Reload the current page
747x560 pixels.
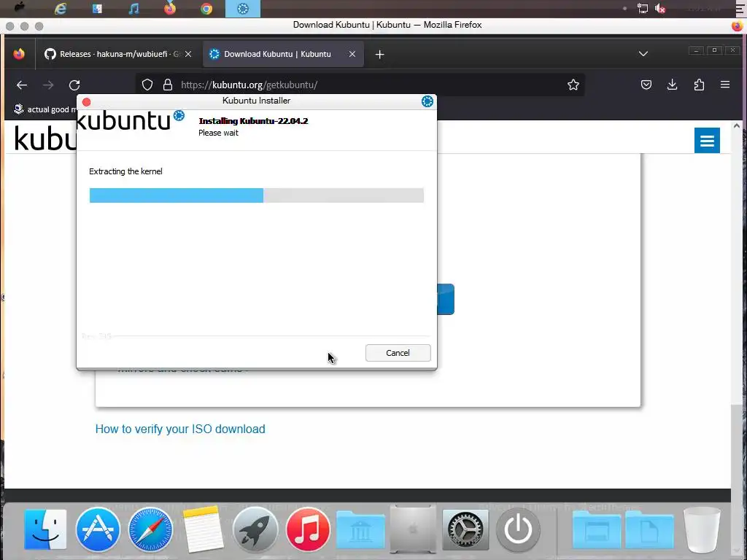[x=74, y=85]
